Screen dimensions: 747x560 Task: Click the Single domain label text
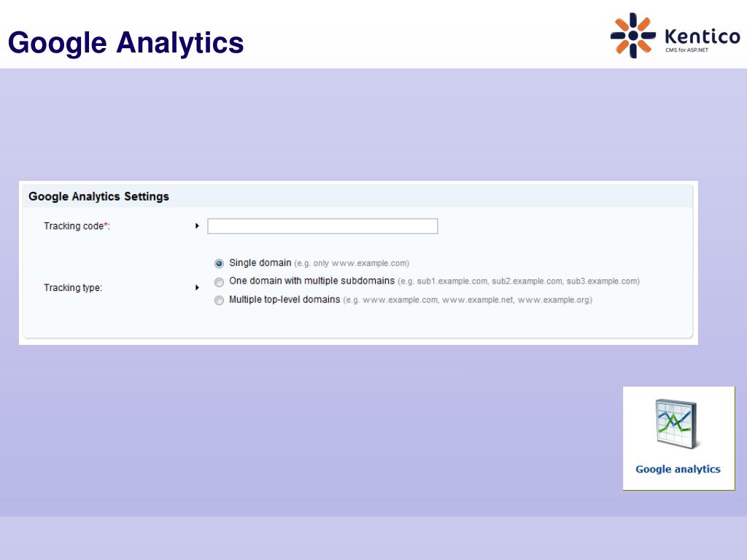click(x=260, y=262)
